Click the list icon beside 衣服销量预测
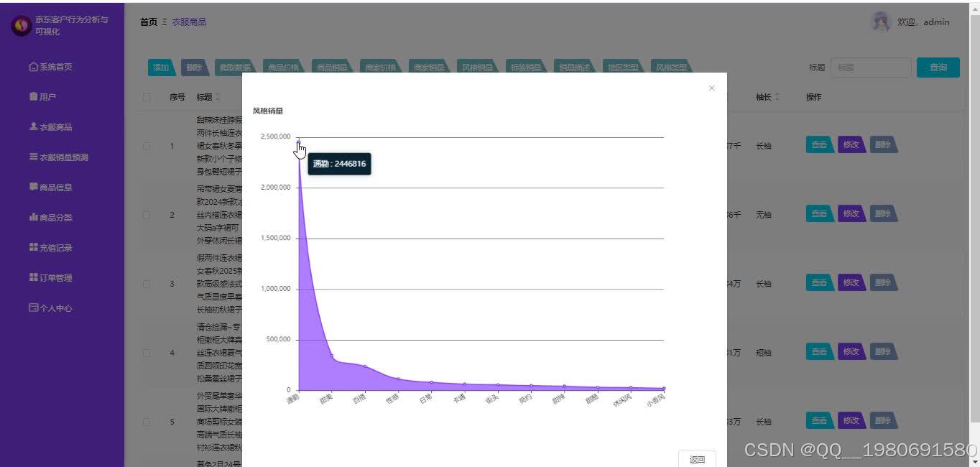 pos(33,157)
